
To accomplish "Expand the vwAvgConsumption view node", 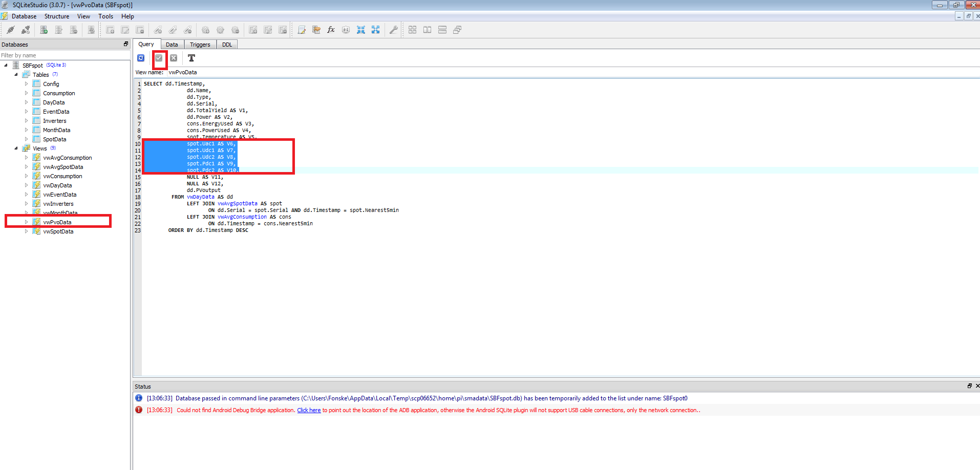I will (x=26, y=157).
